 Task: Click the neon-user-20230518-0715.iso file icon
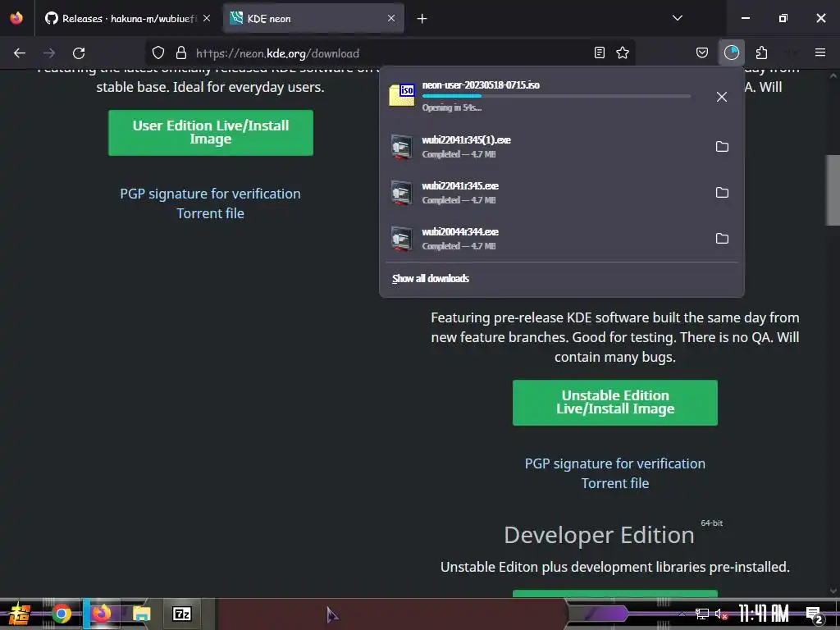coord(402,95)
